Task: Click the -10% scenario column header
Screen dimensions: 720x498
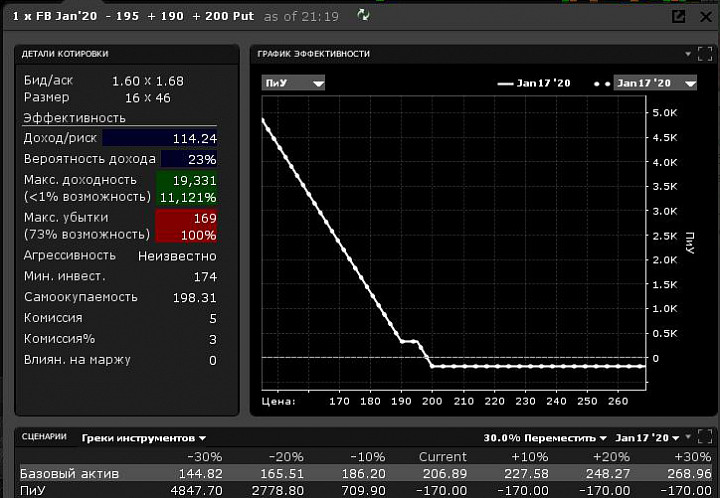Action: (x=368, y=457)
